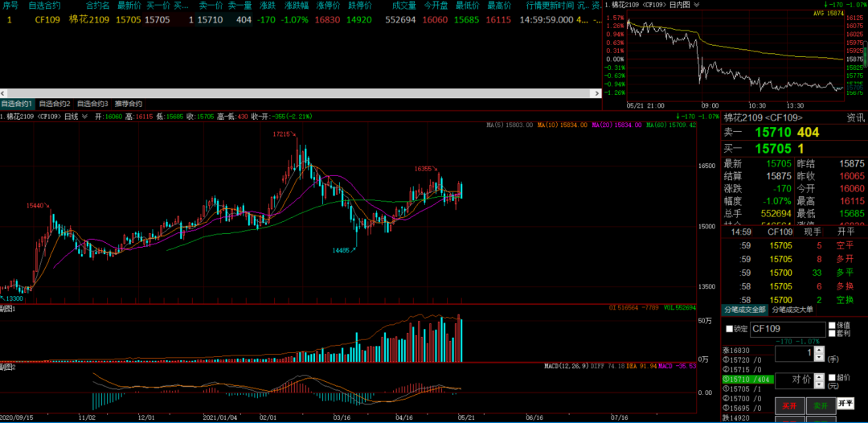Enable the 保值 checkbox

click(x=832, y=326)
